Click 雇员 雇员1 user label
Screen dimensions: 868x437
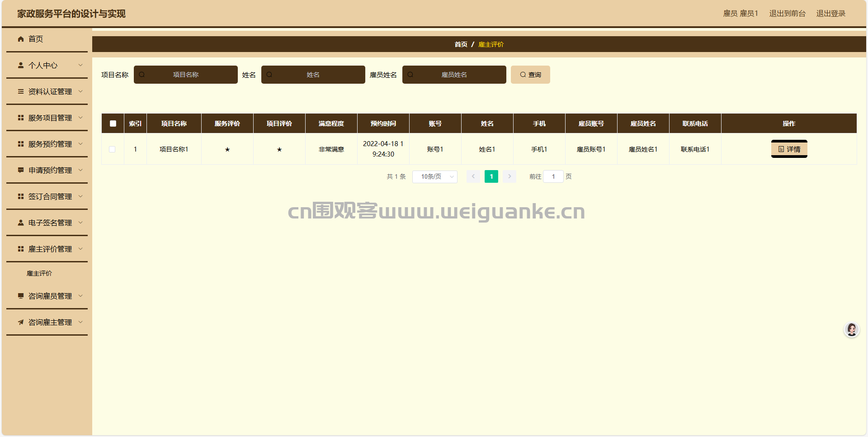741,14
